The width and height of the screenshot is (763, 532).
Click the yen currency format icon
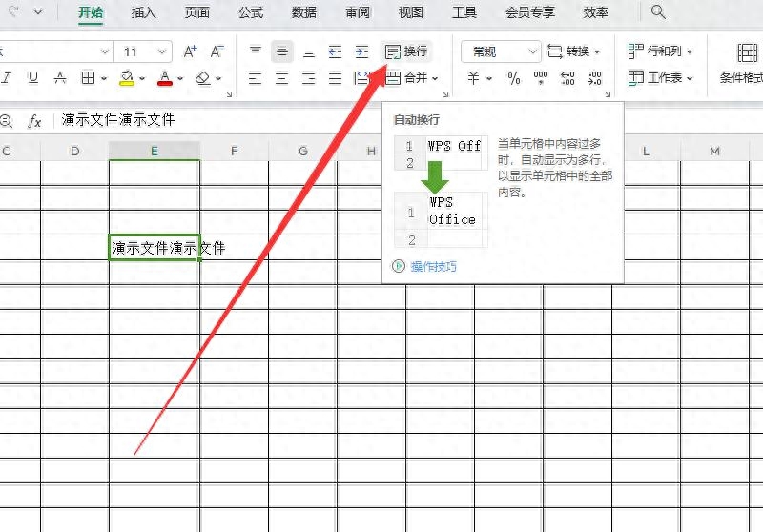[x=473, y=78]
